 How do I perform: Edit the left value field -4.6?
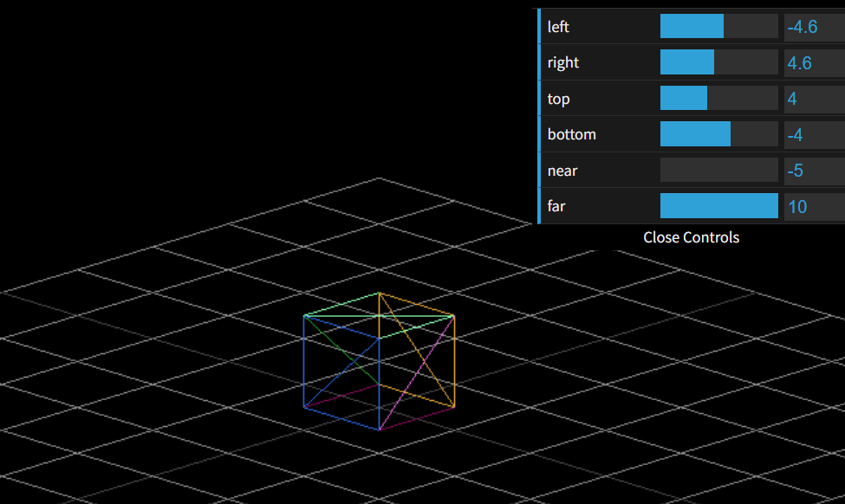tap(815, 26)
